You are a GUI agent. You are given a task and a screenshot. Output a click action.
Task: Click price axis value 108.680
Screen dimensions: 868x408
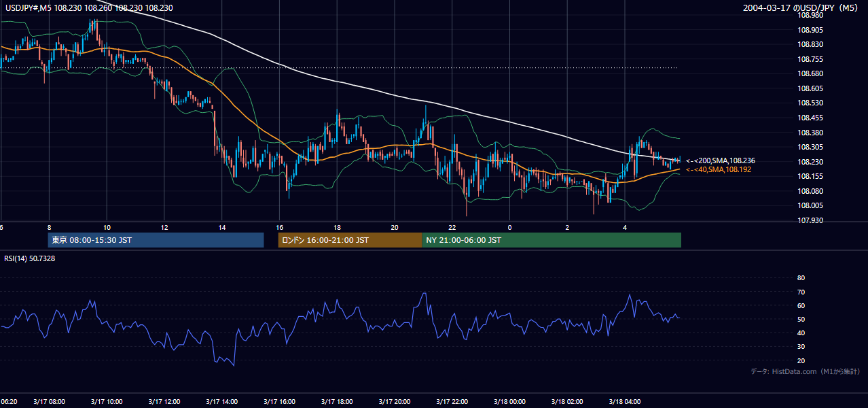810,73
